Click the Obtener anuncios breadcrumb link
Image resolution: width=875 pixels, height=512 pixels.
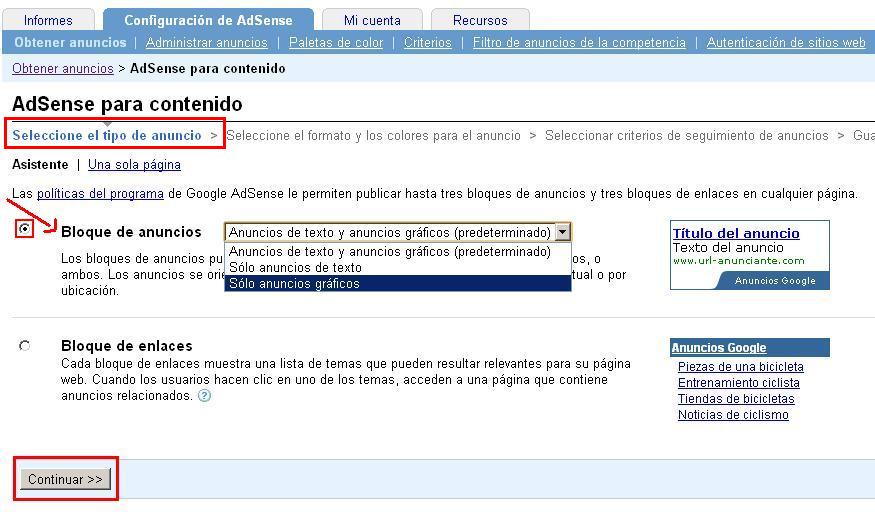point(62,69)
